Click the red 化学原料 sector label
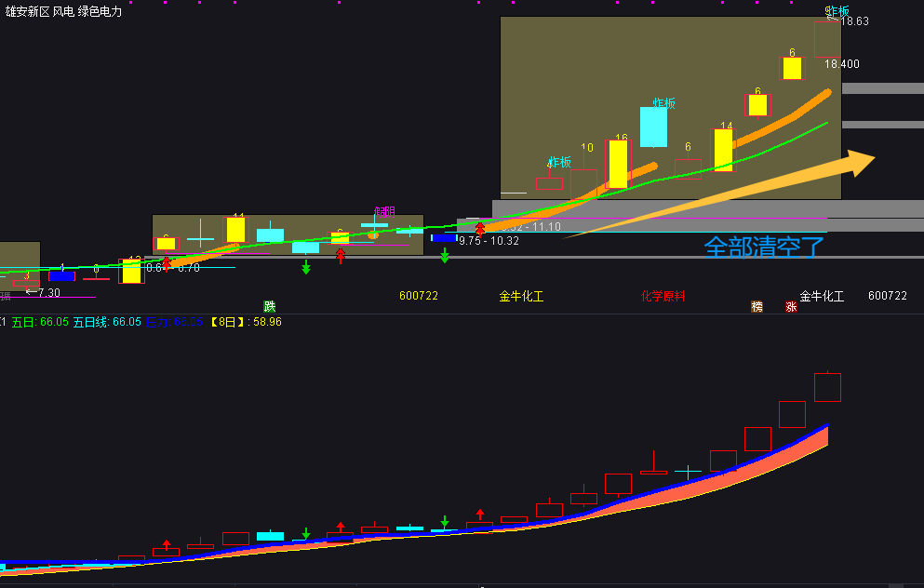 [663, 296]
